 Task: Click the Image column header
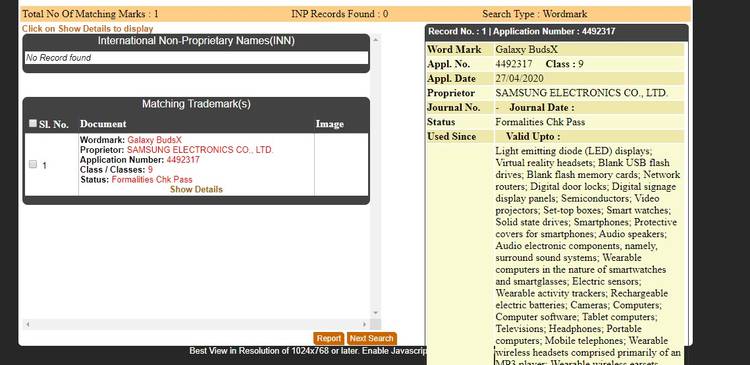click(x=330, y=124)
